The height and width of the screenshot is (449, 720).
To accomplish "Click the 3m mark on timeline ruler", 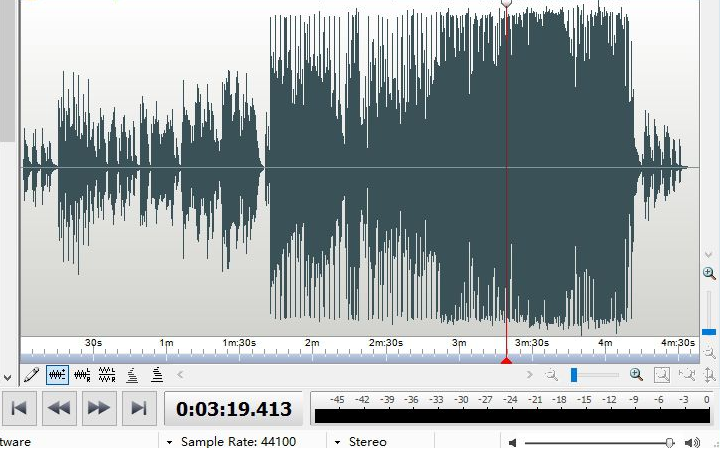I will click(459, 342).
